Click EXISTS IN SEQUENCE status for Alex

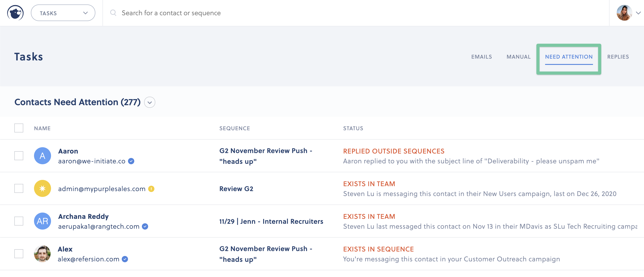[x=378, y=249]
